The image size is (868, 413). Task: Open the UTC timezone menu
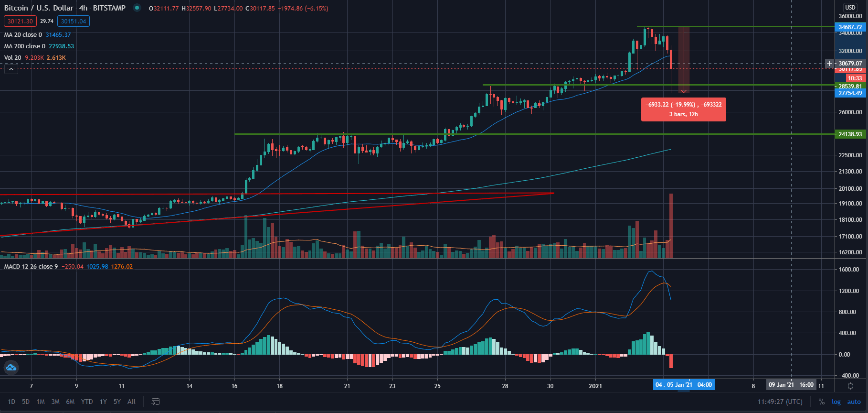(780, 402)
